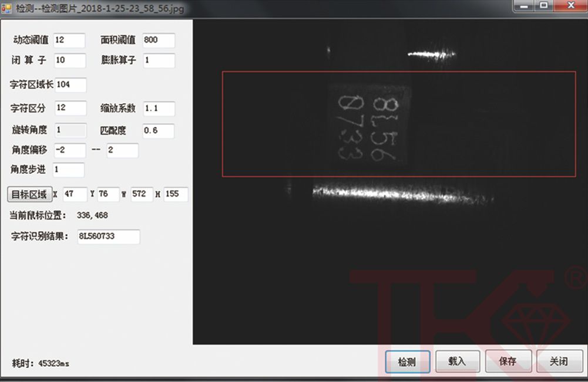Image resolution: width=588 pixels, height=382 pixels.
Task: Select the 面积阈值 field showing 800
Action: 159,40
